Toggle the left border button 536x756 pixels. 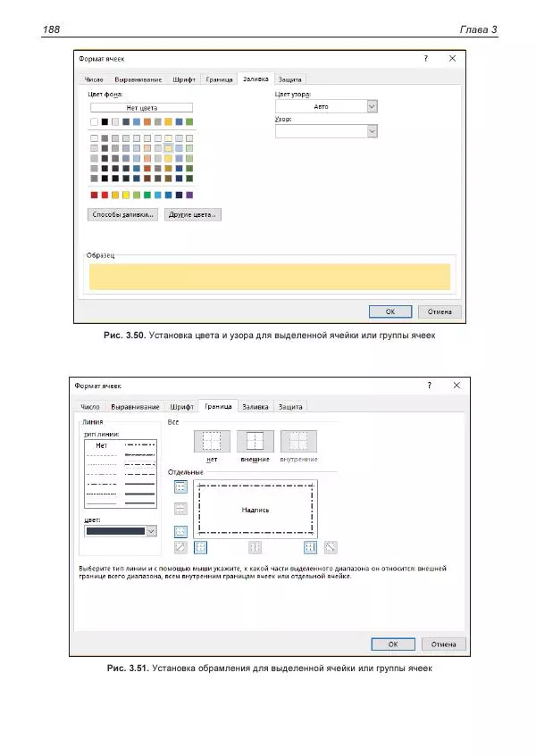pos(202,547)
